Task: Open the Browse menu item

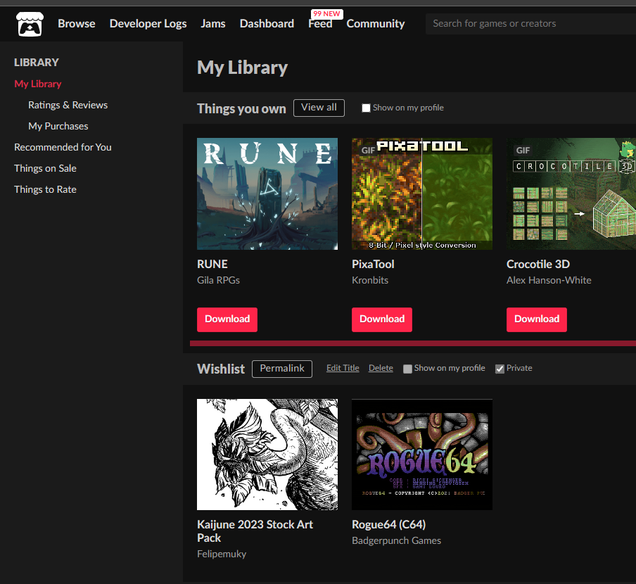Action: 77,24
